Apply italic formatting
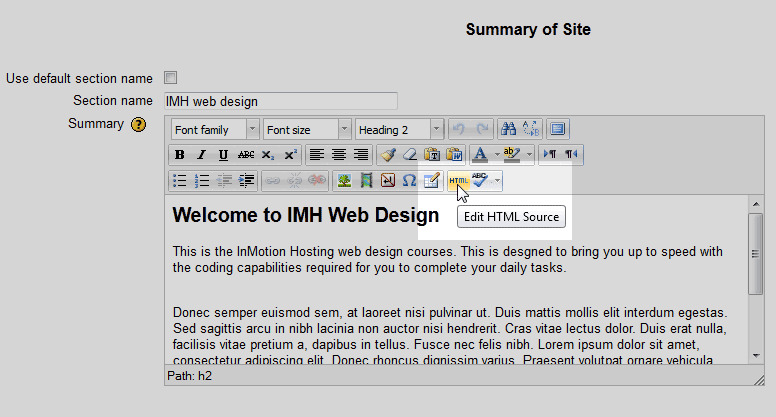The image size is (776, 417). 201,155
